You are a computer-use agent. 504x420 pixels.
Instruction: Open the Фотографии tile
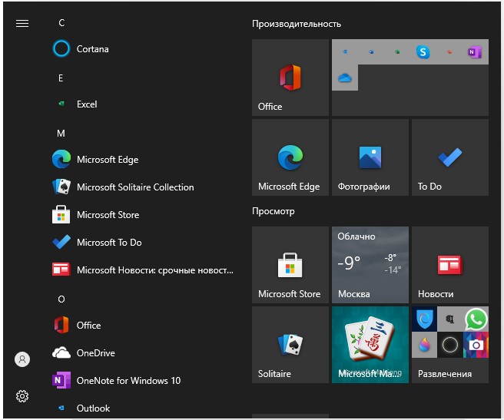(x=370, y=157)
